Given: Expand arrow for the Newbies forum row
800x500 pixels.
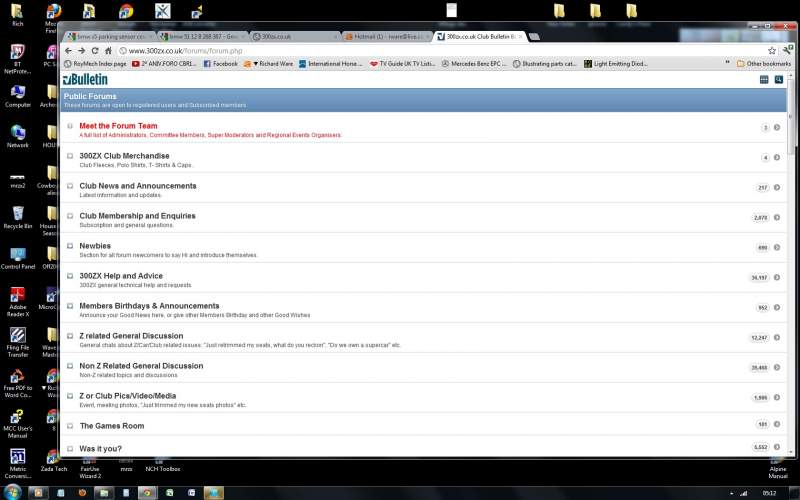Looking at the screenshot, I should (778, 248).
